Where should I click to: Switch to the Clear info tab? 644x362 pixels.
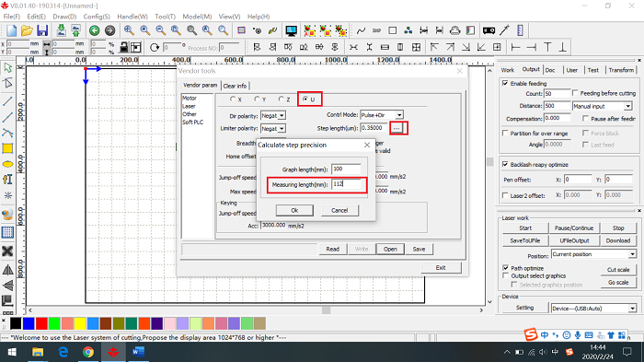point(235,86)
